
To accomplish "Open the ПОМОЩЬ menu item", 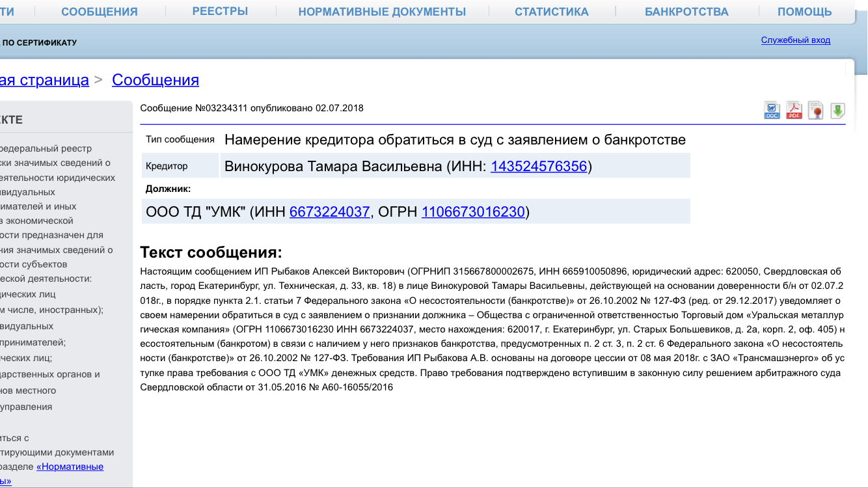I will pyautogui.click(x=806, y=10).
